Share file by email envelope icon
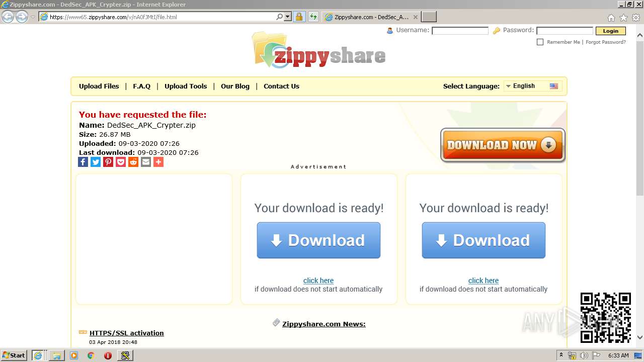The height and width of the screenshot is (362, 644). pos(146,162)
